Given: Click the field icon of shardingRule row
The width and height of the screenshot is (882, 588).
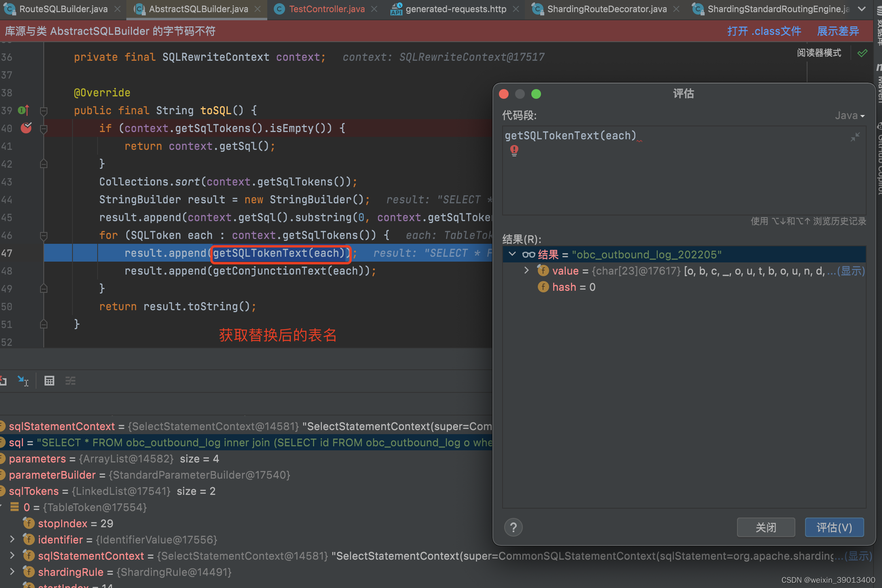Looking at the screenshot, I should tap(29, 572).
